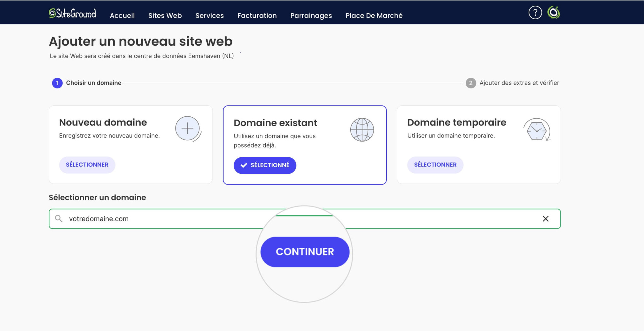Image resolution: width=644 pixels, height=331 pixels.
Task: Go to Accueil in the top menu
Action: coord(122,15)
